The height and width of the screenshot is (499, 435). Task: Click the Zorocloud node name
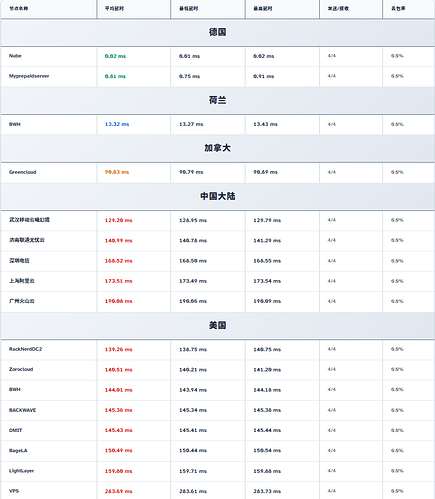tap(21, 369)
